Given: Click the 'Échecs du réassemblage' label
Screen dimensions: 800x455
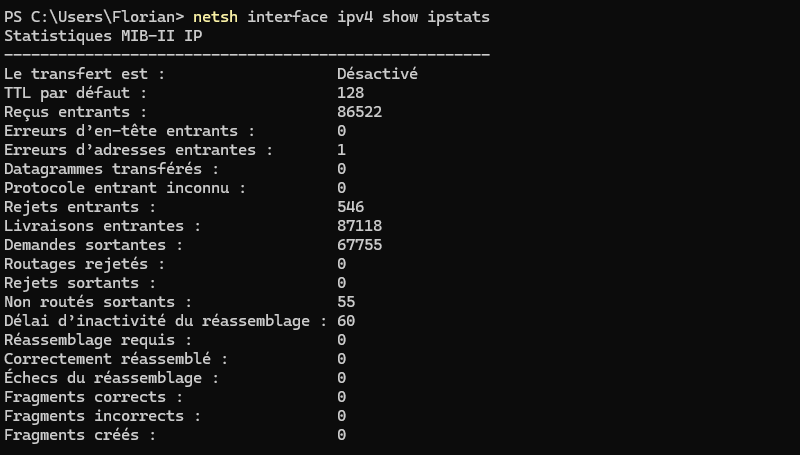Looking at the screenshot, I should click(x=112, y=378).
